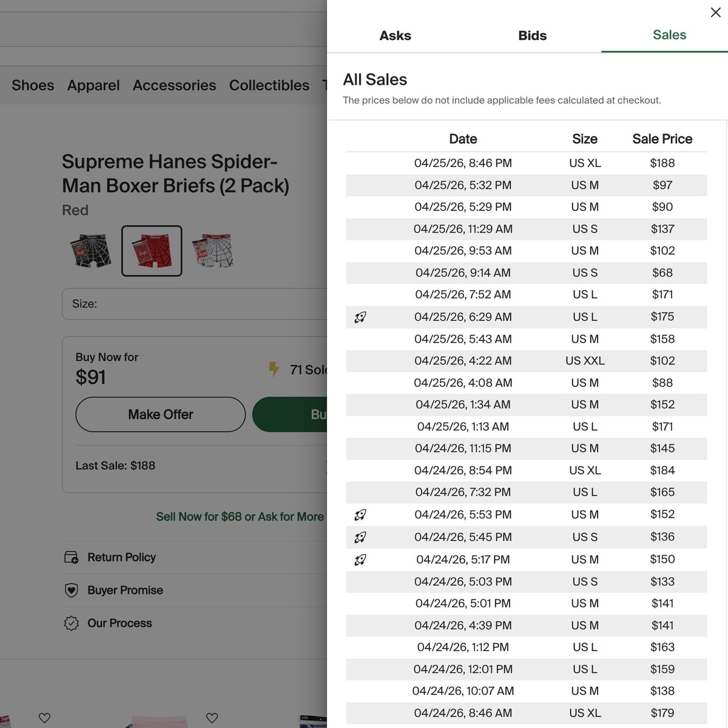
Task: Click the Date column header
Action: point(463,139)
